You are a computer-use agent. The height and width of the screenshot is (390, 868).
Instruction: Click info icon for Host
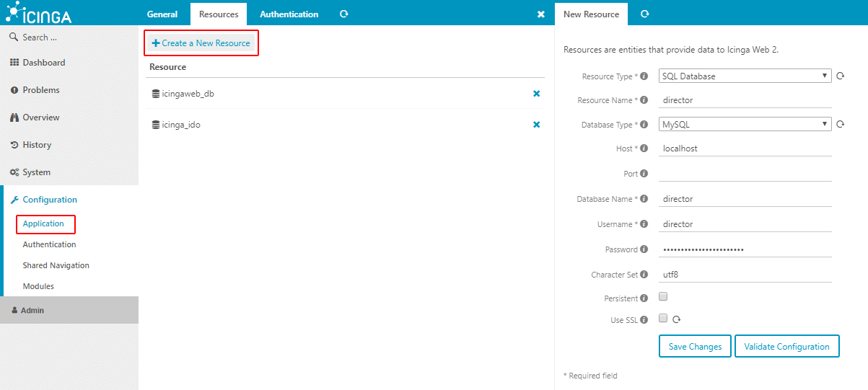pyautogui.click(x=644, y=149)
